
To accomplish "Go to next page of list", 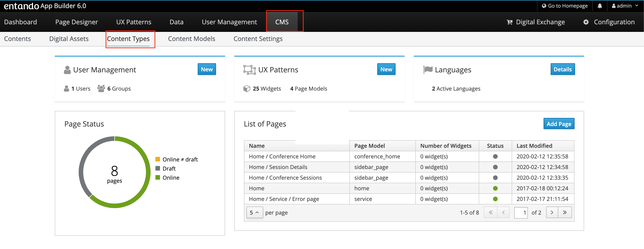I will tap(552, 213).
